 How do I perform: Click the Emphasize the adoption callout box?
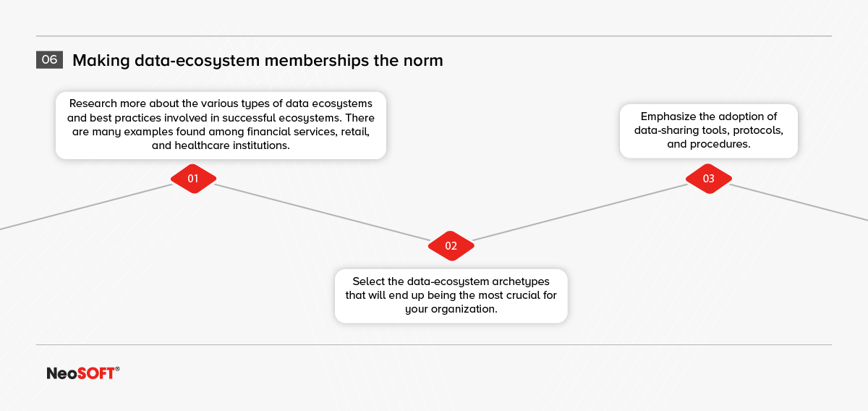pos(709,130)
